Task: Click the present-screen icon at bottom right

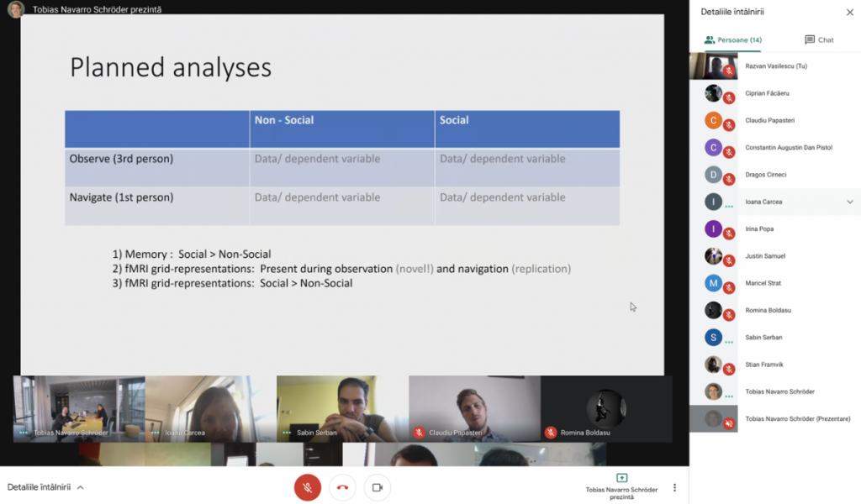Action: point(621,478)
